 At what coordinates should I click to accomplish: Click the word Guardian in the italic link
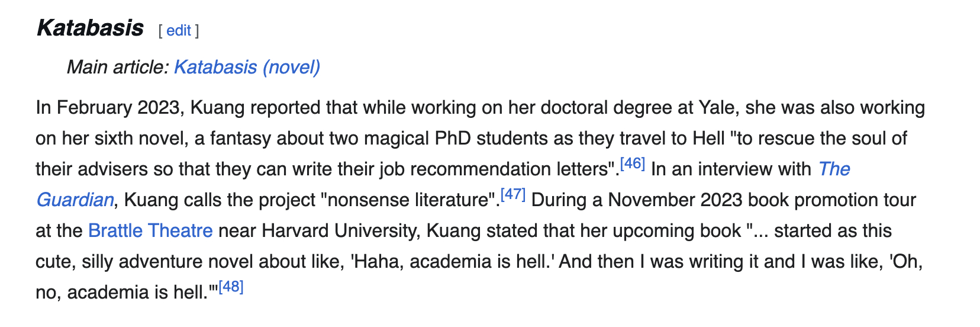75,200
